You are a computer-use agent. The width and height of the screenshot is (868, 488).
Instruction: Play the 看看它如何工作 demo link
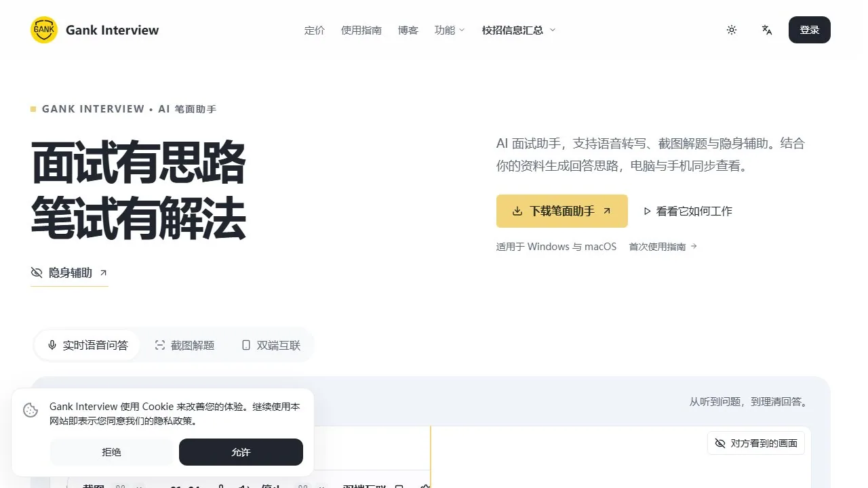688,211
